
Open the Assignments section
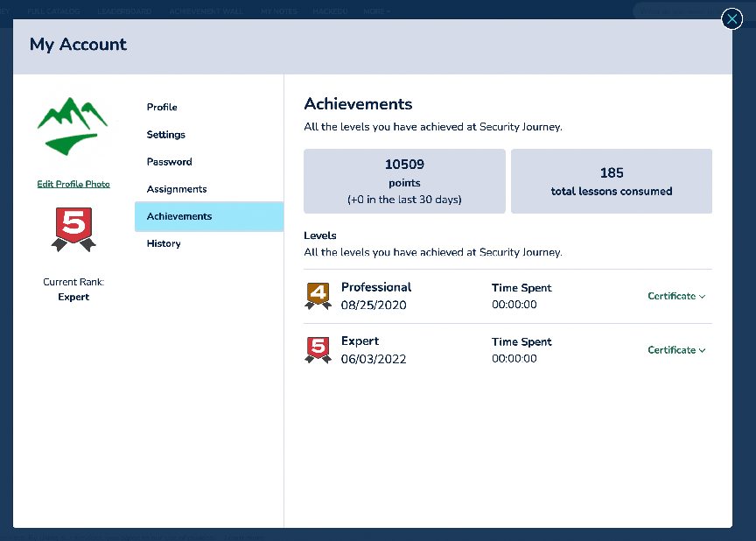[177, 189]
